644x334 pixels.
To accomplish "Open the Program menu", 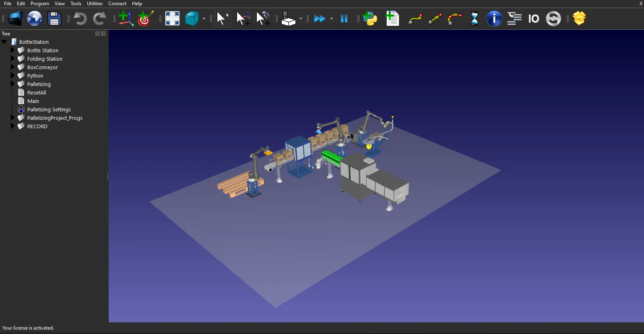I will point(39,4).
